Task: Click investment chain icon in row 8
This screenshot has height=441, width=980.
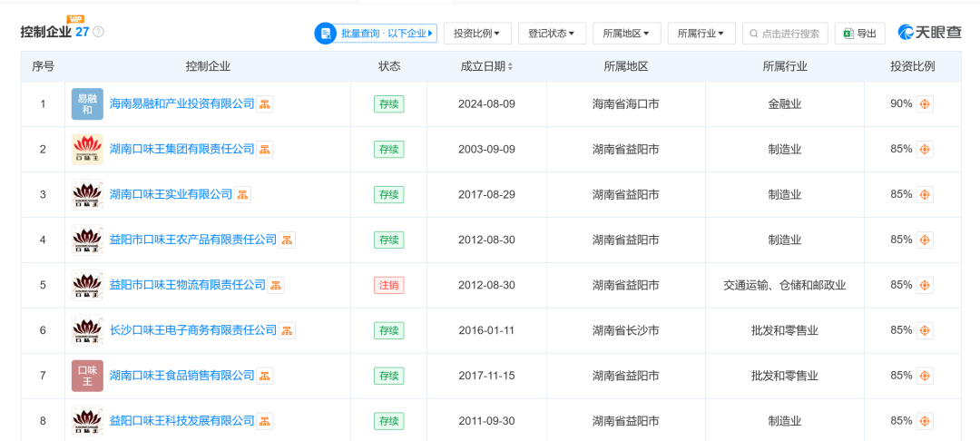Action: [x=925, y=421]
